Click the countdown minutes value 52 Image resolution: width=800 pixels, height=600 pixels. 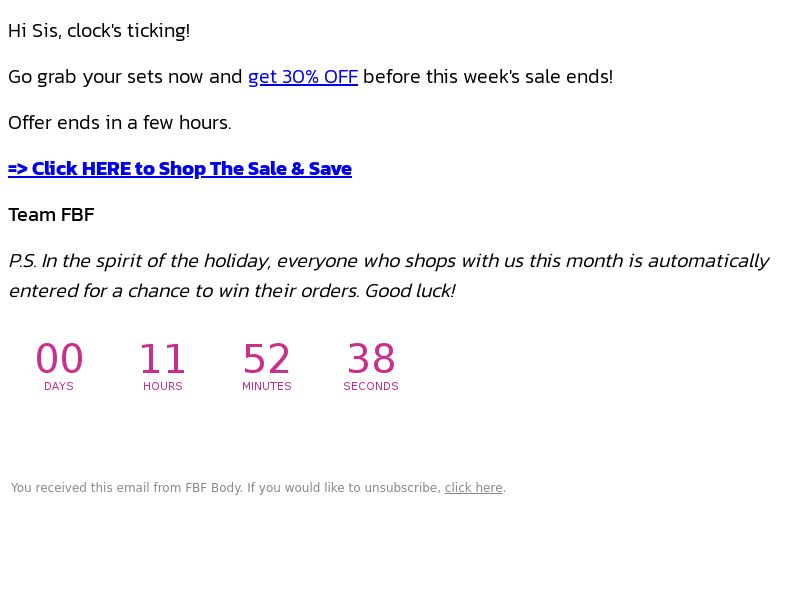[267, 359]
